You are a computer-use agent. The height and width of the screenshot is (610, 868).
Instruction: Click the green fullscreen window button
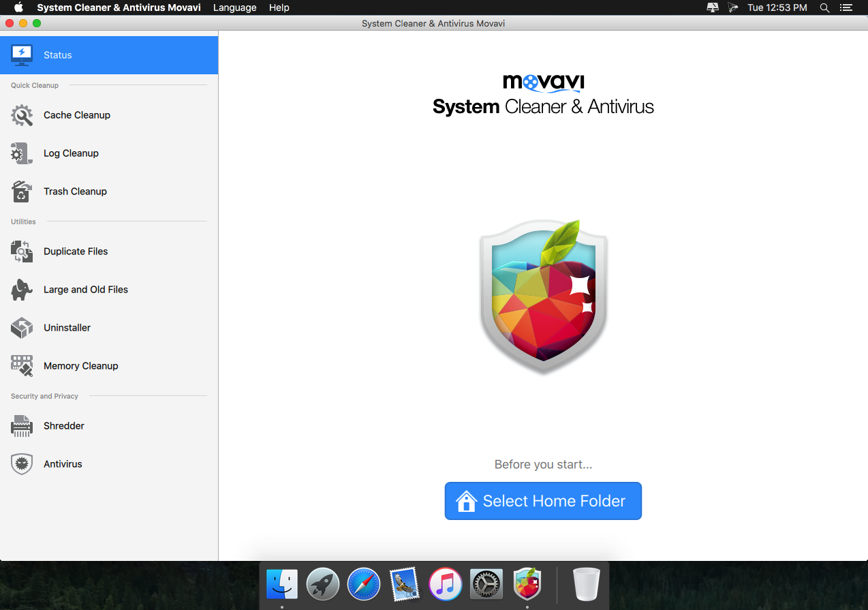coord(37,23)
